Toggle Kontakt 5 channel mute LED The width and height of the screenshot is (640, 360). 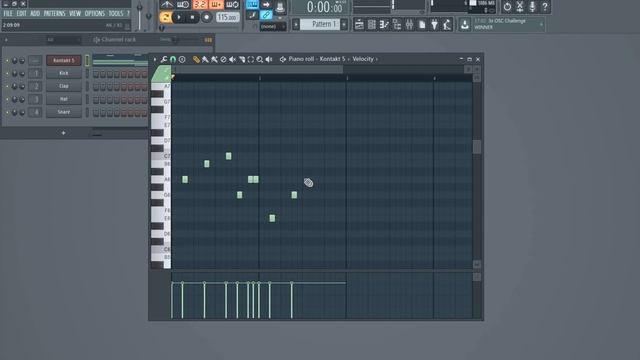(x=7, y=61)
